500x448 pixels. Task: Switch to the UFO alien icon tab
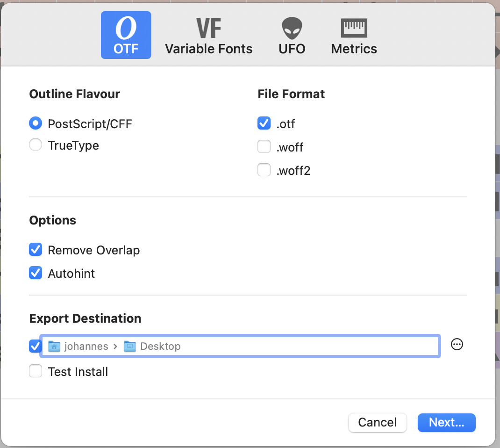(x=292, y=30)
